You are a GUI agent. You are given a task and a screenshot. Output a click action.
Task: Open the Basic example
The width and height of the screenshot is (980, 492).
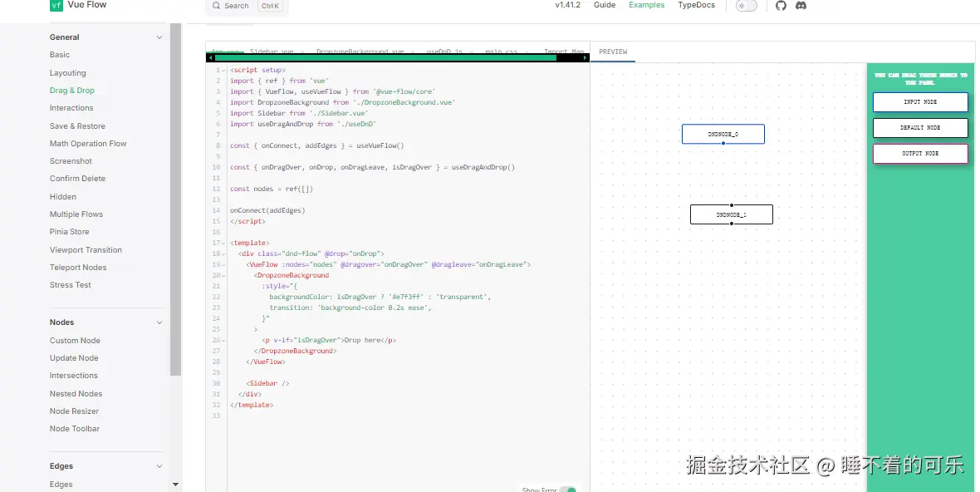coord(60,55)
